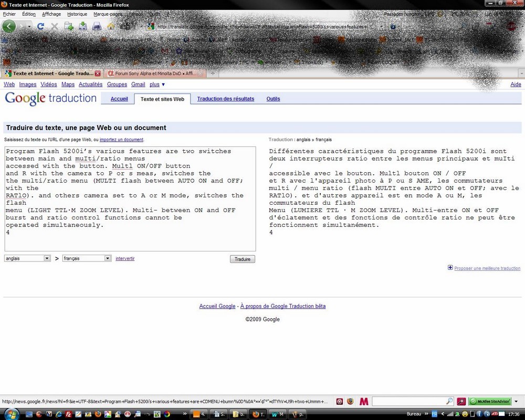Open the Gmail link
The width and height of the screenshot is (525, 420).
click(138, 85)
